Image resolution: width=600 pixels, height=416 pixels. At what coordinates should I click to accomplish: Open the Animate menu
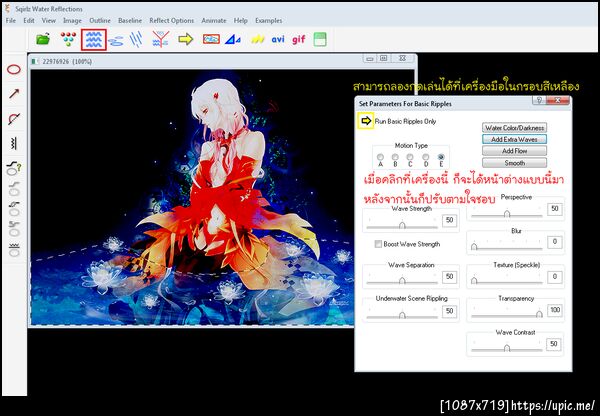214,21
